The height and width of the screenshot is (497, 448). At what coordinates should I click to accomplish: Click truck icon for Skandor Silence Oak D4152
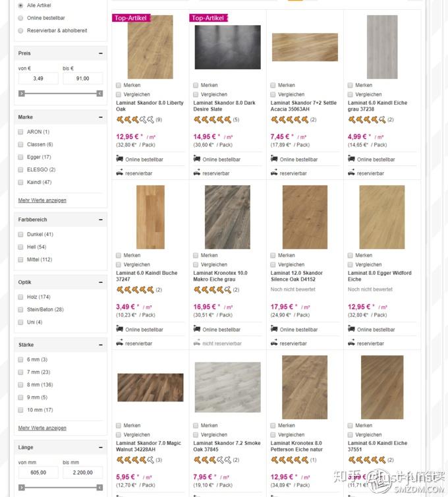click(x=274, y=329)
